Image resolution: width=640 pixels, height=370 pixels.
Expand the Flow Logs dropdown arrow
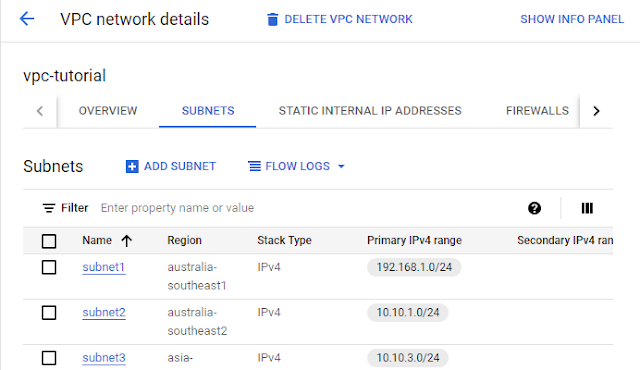pos(341,166)
